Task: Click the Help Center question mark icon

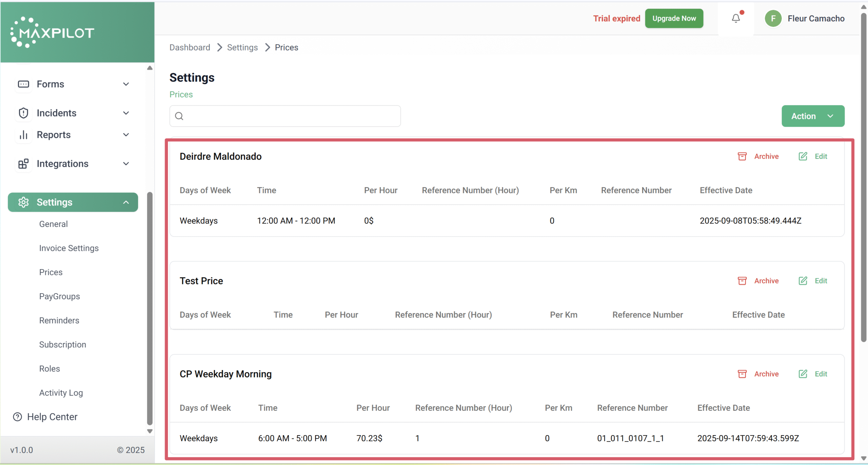Action: [x=17, y=417]
